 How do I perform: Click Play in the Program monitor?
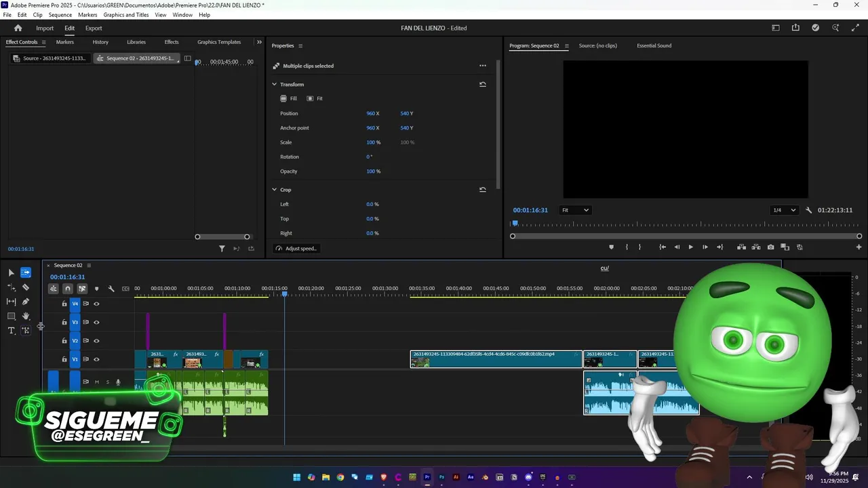click(690, 247)
